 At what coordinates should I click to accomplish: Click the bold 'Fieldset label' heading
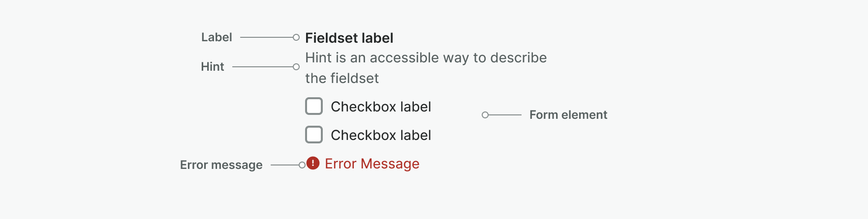coord(349,38)
